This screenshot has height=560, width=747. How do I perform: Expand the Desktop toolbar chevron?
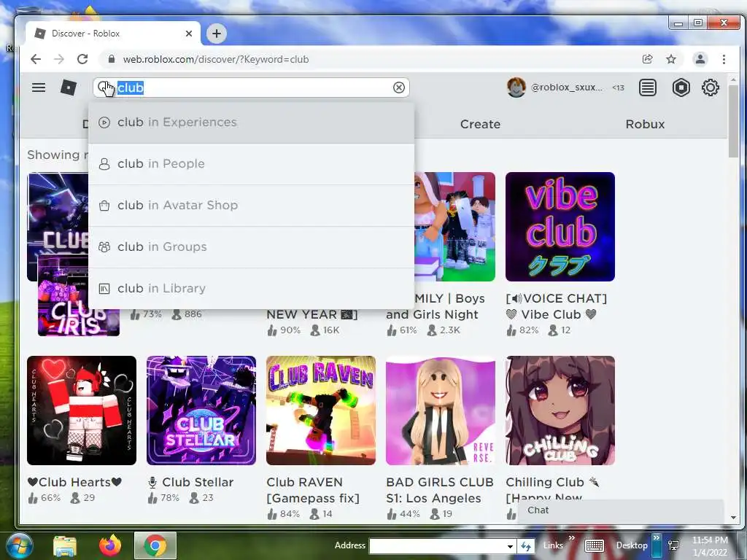656,538
